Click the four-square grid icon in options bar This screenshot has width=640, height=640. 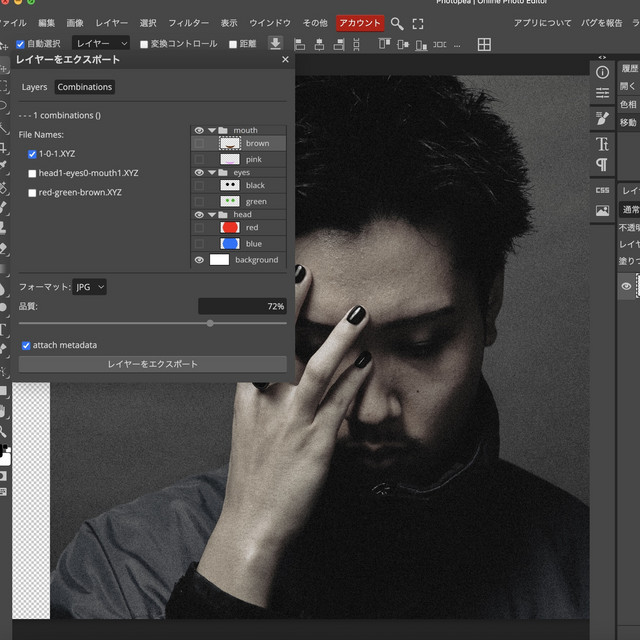point(484,44)
